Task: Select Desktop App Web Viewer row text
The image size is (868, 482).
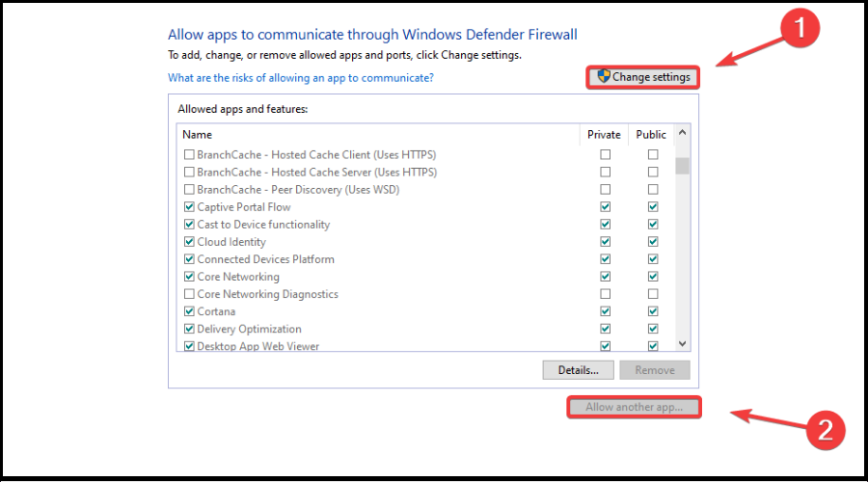Action: click(x=258, y=346)
